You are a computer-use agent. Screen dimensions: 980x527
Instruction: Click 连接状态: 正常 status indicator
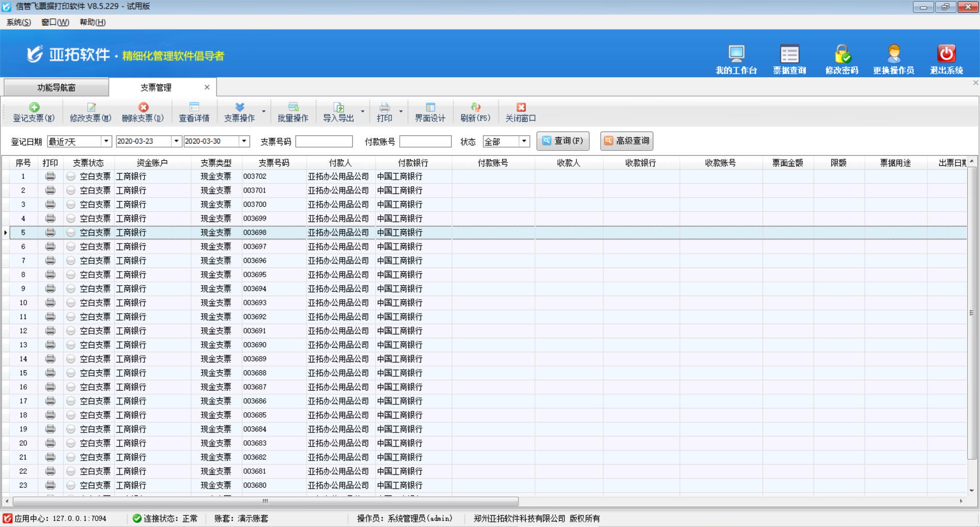coord(165,518)
